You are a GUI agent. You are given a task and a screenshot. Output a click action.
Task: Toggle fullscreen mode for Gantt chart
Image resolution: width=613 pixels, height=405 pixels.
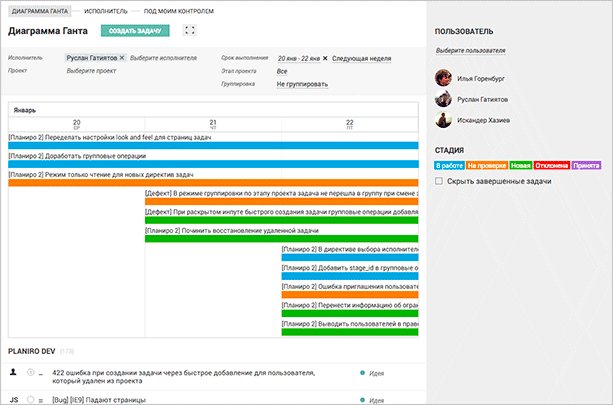(190, 30)
